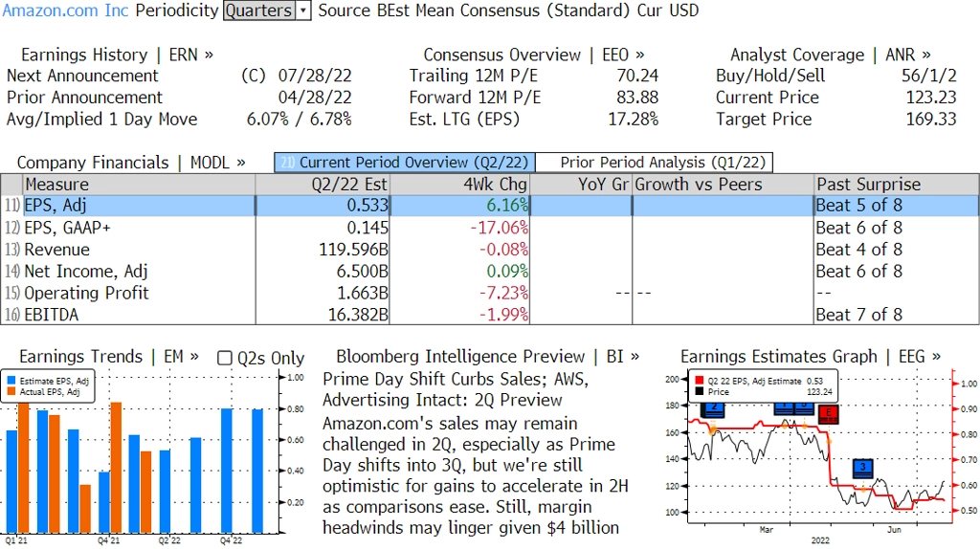Click the Forward 12M P/E value 83.88

click(x=637, y=98)
